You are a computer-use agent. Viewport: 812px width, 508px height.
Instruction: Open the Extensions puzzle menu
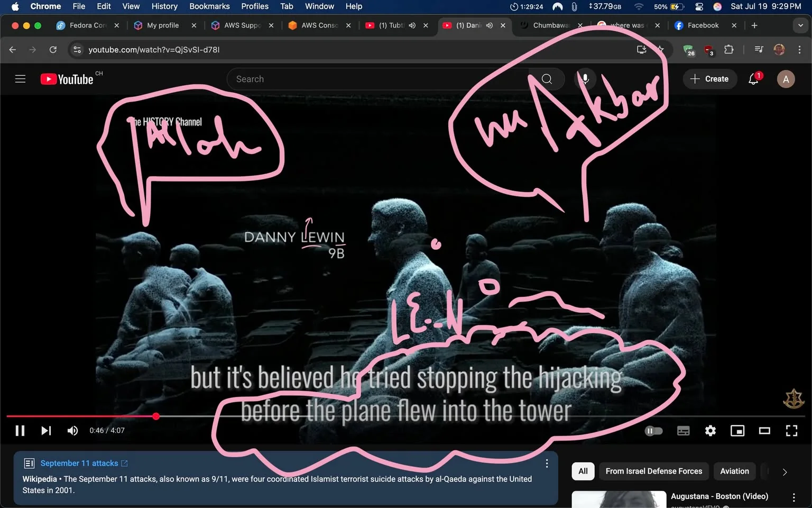(729, 49)
